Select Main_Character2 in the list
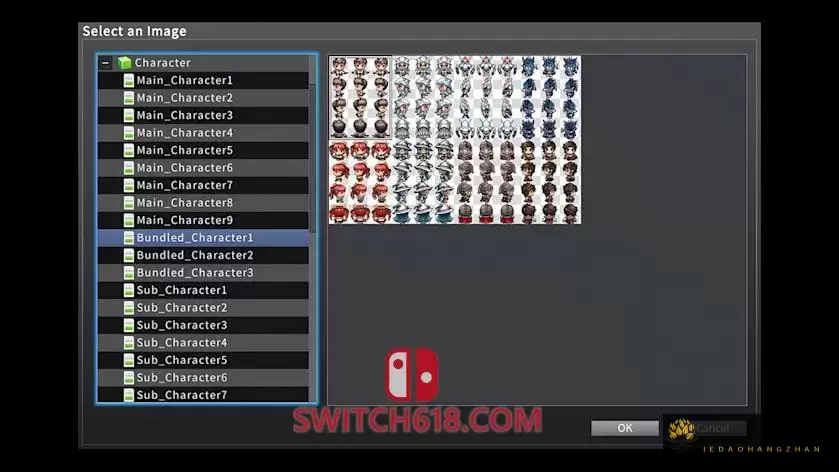The image size is (839, 472). click(184, 98)
